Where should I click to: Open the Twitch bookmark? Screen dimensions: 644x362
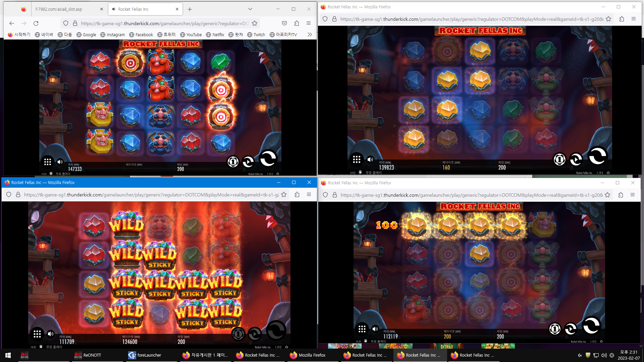coord(256,35)
